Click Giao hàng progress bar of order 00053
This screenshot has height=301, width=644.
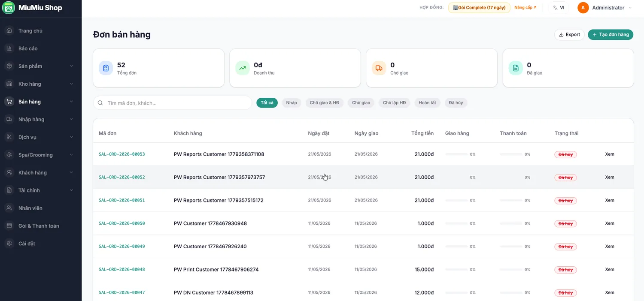click(456, 154)
